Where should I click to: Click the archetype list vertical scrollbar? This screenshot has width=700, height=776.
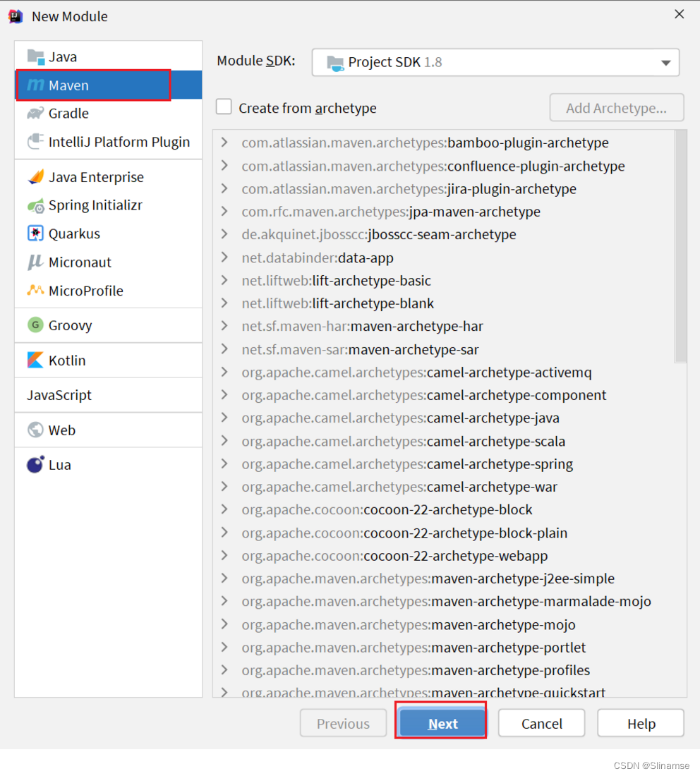coord(681,246)
